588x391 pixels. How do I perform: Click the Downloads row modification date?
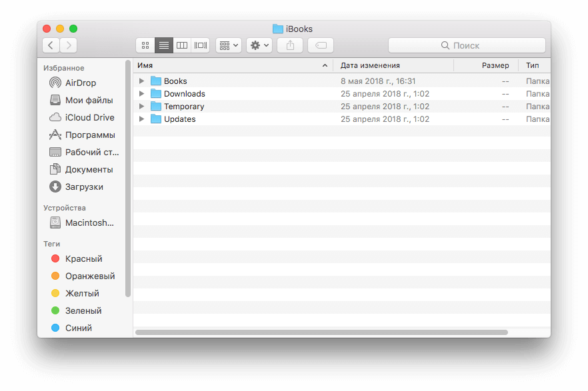pyautogui.click(x=385, y=94)
